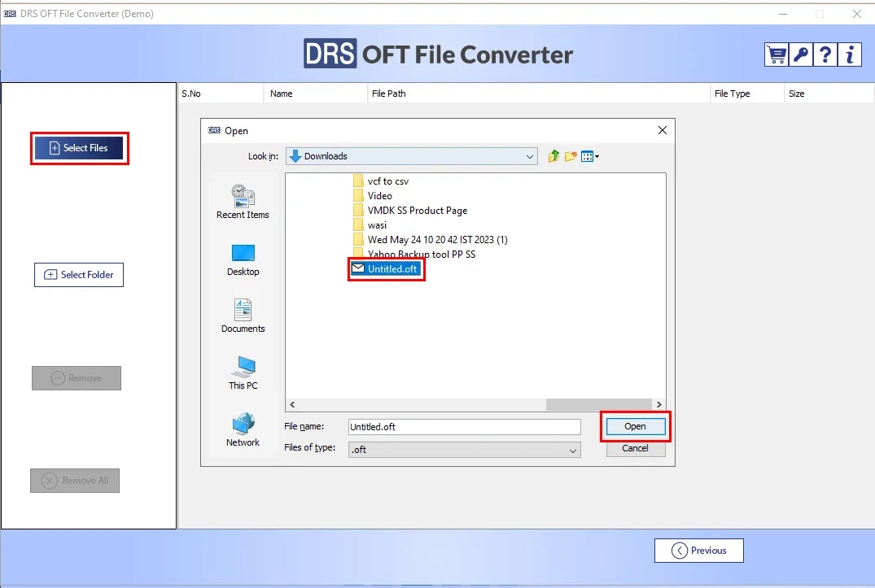Click the File Path column header
Viewport: 875px width, 588px height.
[539, 94]
